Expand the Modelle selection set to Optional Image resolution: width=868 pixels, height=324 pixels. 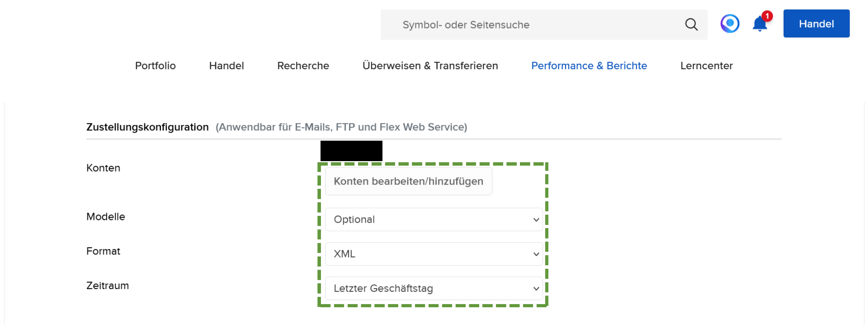pos(433,219)
